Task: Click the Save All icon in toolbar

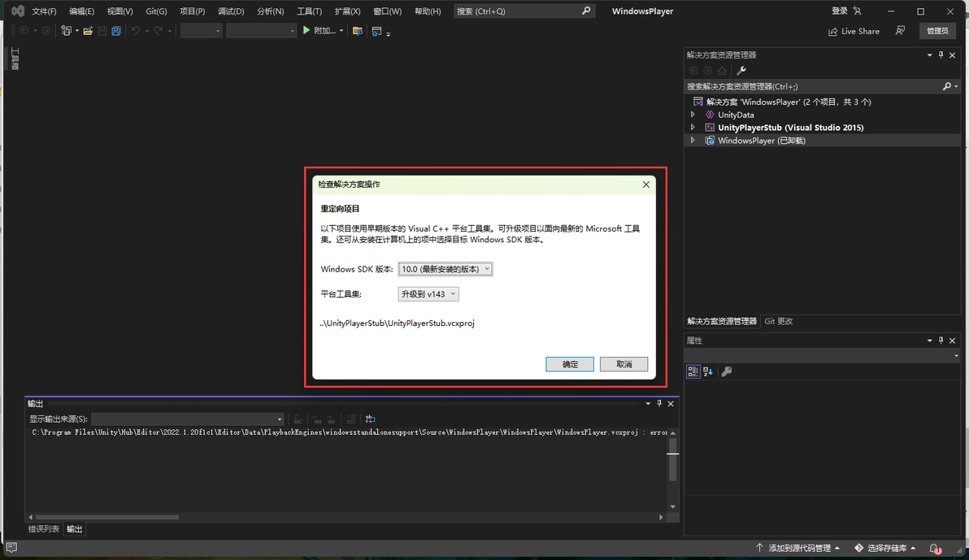Action: tap(115, 30)
